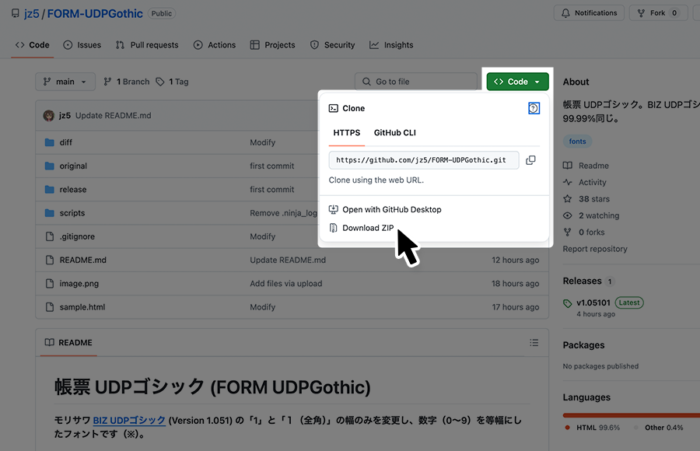The width and height of the screenshot is (700, 451).
Task: Click the star icon beside 38 stars
Action: pos(567,199)
